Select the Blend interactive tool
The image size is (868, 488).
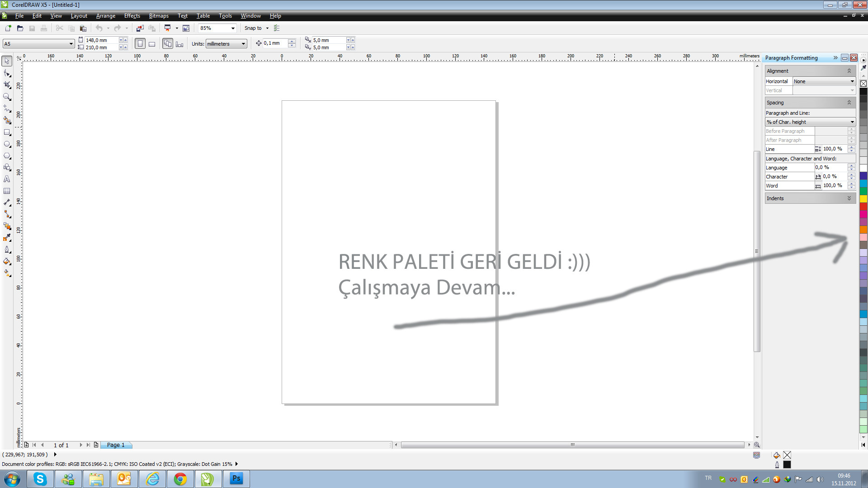point(7,226)
